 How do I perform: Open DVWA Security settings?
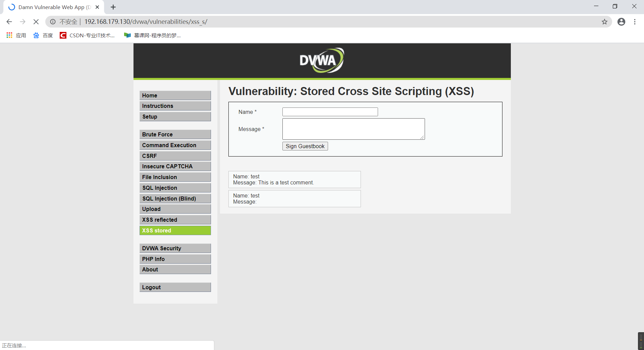(175, 248)
